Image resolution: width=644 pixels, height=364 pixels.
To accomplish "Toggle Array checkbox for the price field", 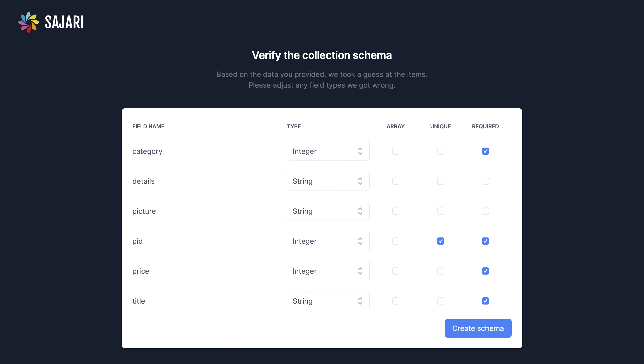I will click(396, 271).
